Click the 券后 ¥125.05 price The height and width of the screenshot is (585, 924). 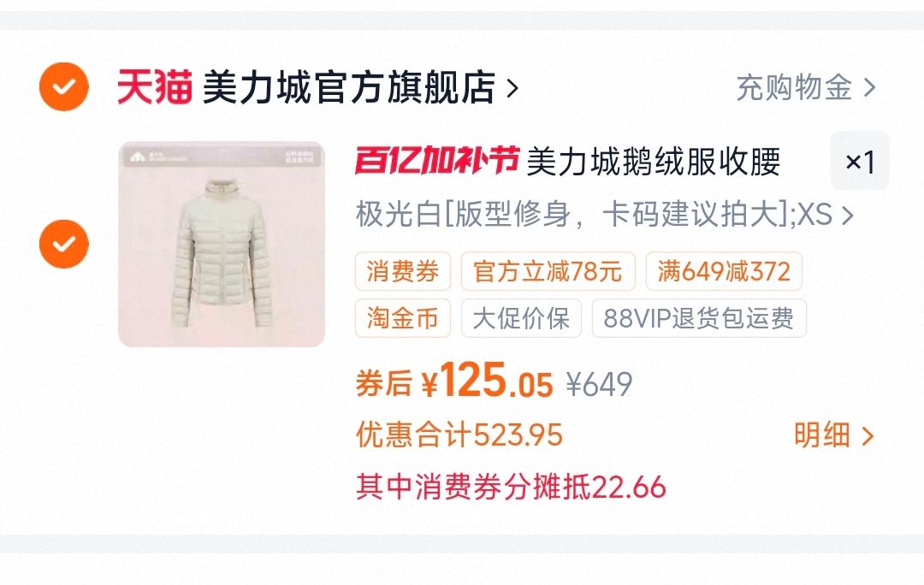click(454, 381)
